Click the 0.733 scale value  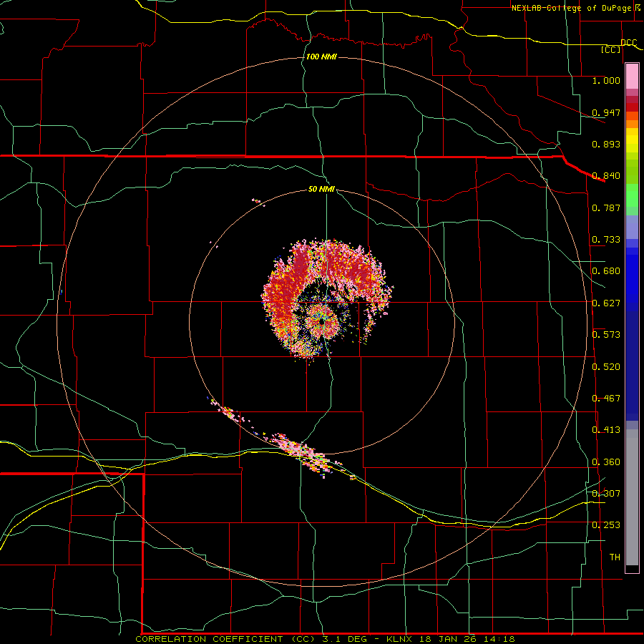606,240
